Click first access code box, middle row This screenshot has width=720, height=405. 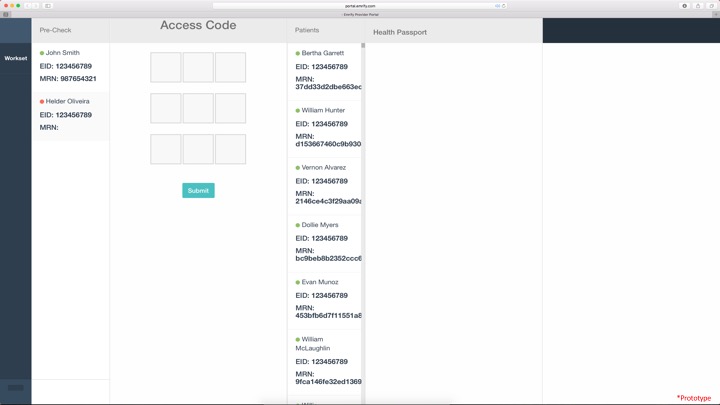click(166, 108)
